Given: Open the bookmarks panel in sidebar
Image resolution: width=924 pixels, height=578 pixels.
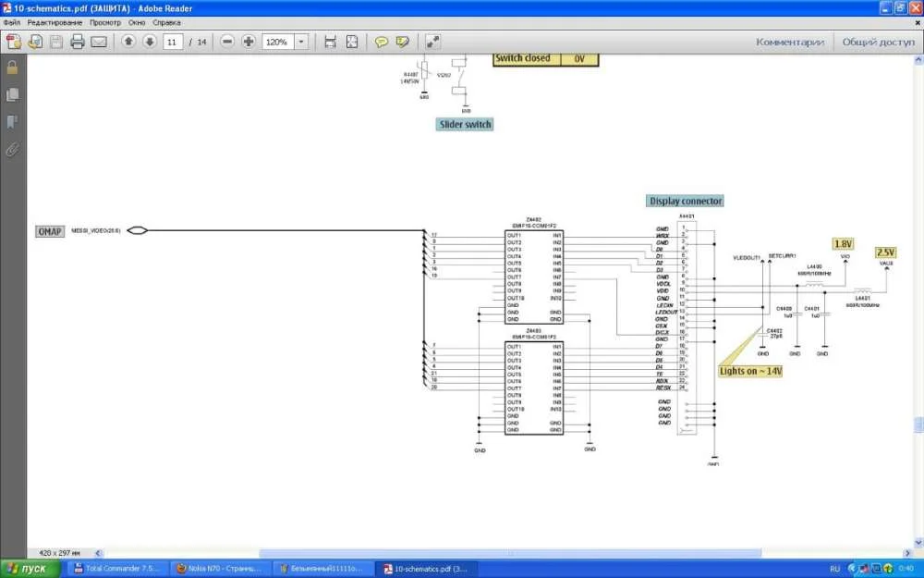Looking at the screenshot, I should 13,121.
